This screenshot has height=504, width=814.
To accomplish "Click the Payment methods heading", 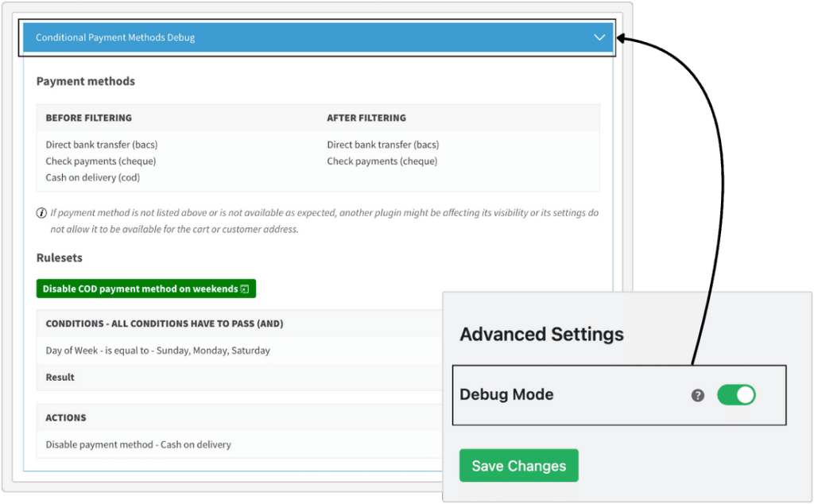I will click(86, 82).
